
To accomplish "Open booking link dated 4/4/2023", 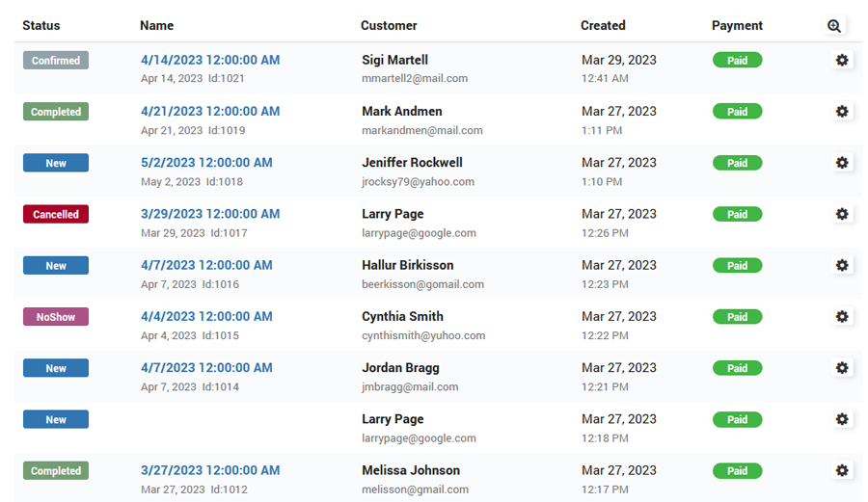I will point(206,316).
